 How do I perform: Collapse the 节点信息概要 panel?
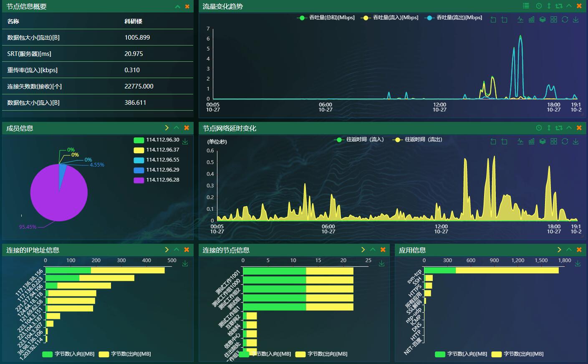point(177,6)
